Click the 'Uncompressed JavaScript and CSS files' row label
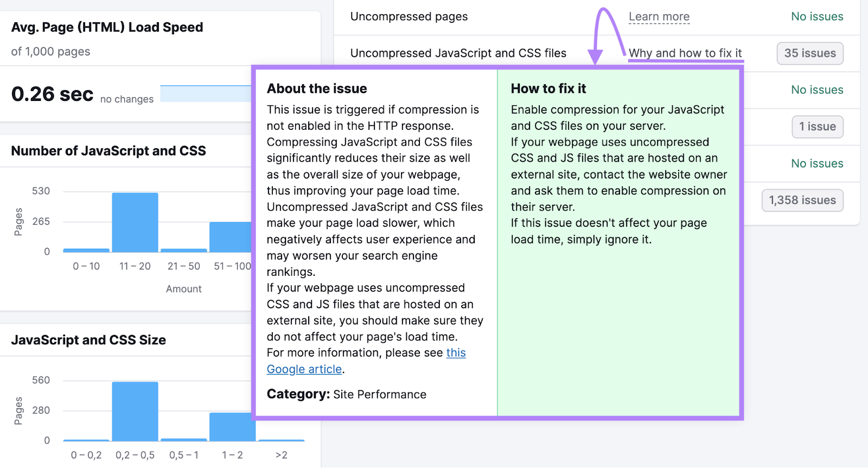Screen dimensions: 868x468 458,53
